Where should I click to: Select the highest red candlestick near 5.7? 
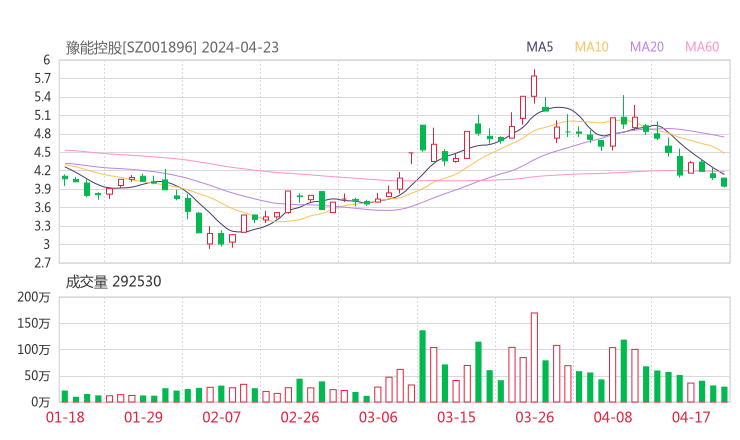(534, 86)
